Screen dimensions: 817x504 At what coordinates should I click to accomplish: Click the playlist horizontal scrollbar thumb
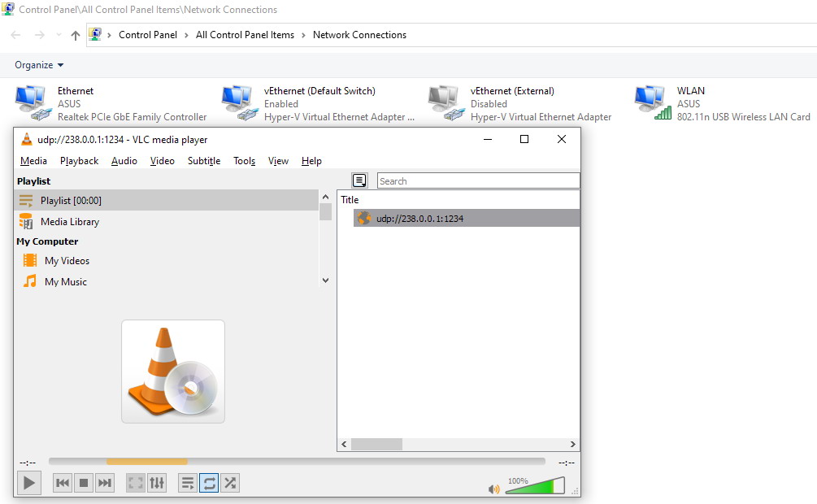tap(376, 444)
